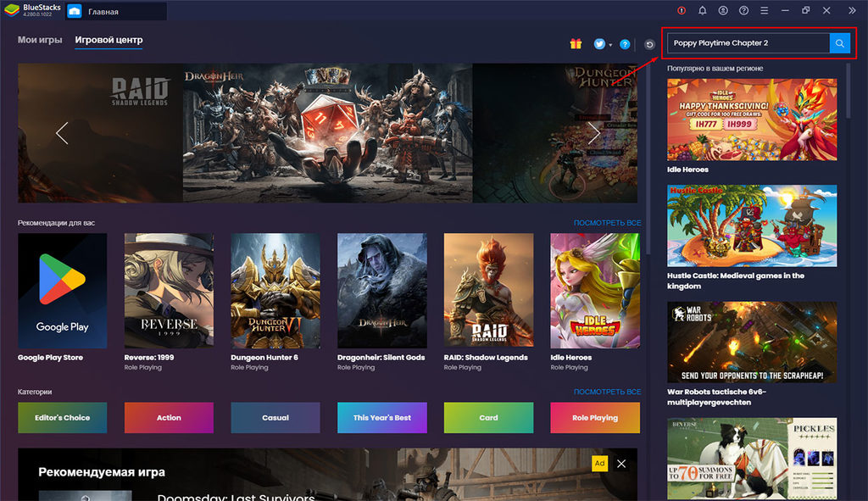
Task: Open the War Robots sidebar banner
Action: (752, 342)
